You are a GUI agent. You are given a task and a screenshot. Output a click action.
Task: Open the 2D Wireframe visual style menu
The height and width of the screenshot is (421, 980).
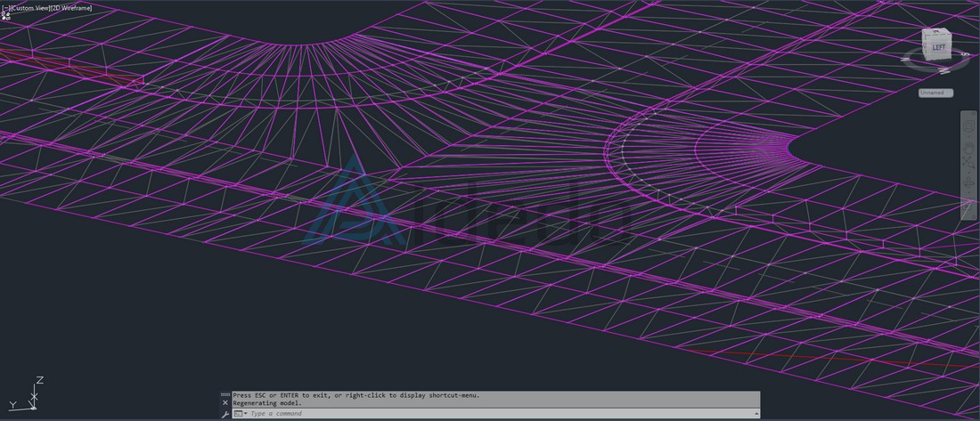pos(70,8)
